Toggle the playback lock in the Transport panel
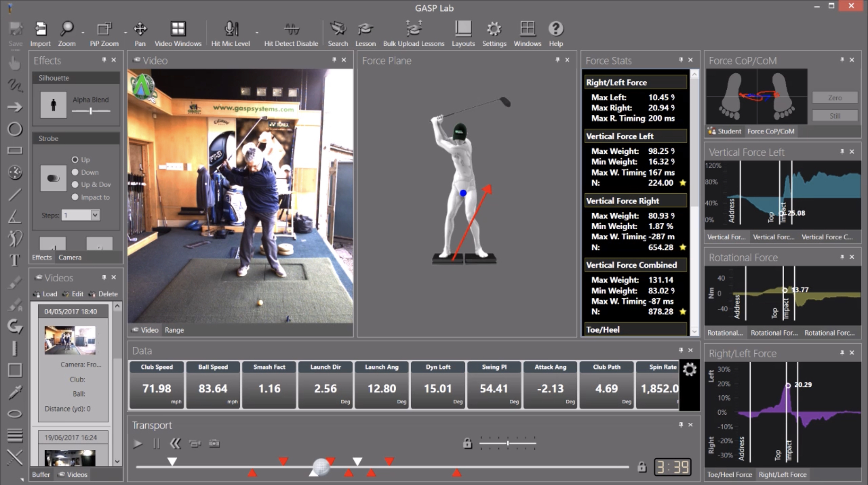868x485 pixels. pos(468,443)
